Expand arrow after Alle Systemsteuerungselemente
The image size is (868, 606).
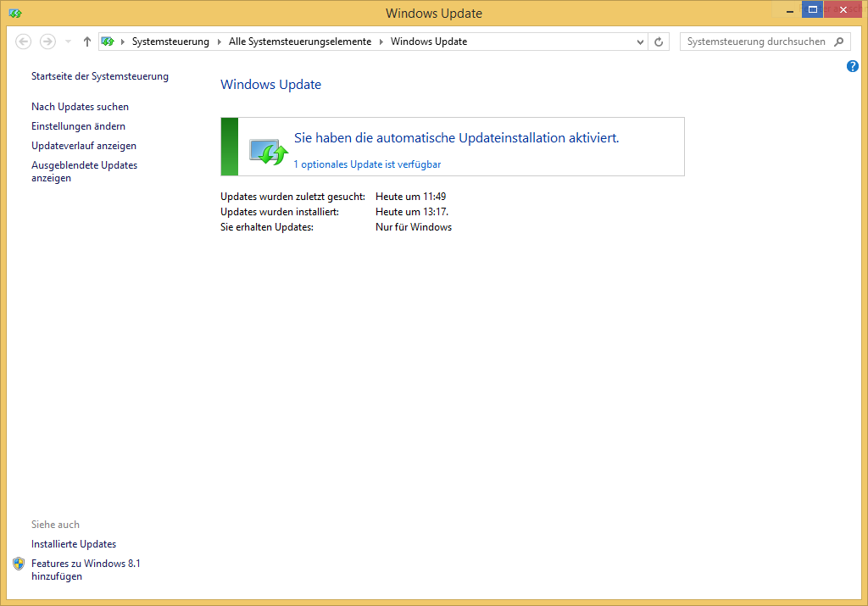(381, 42)
